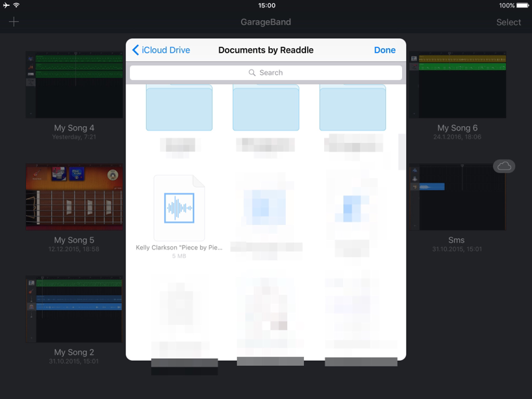Tap the Documents by Readdle title

[266, 50]
